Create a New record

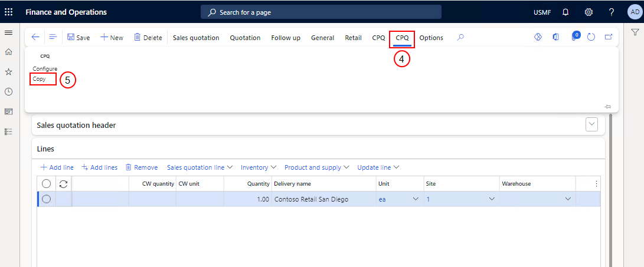(x=112, y=37)
